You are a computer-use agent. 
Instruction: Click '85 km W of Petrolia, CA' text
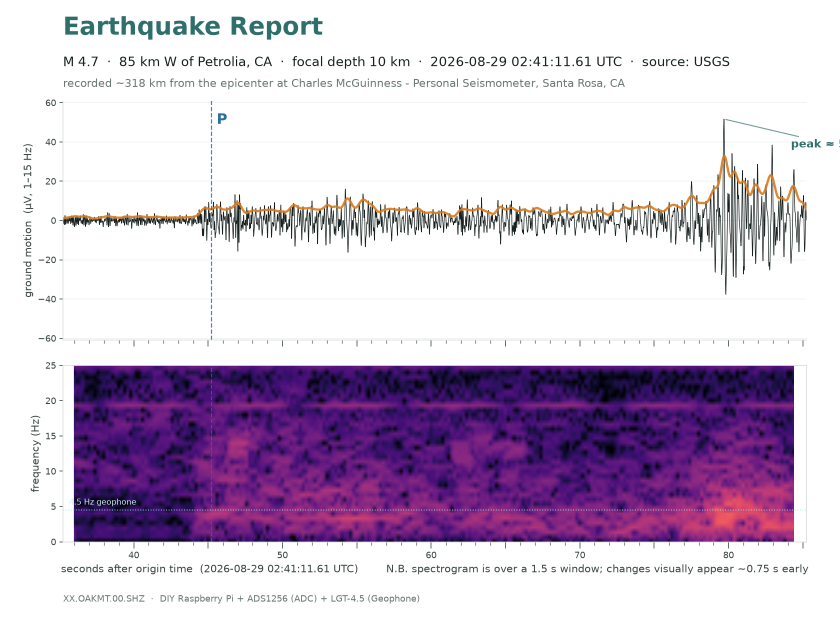[x=195, y=62]
